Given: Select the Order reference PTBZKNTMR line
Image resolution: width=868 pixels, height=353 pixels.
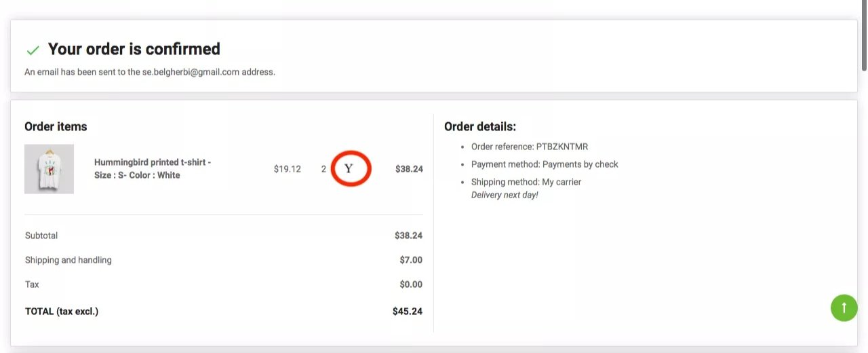Looking at the screenshot, I should click(x=529, y=147).
